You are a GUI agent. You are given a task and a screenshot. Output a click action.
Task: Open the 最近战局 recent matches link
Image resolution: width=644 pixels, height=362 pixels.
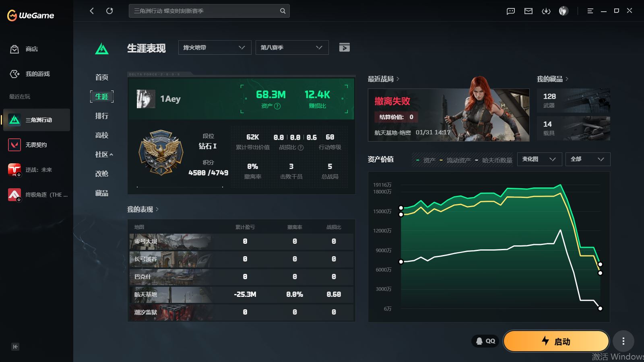pyautogui.click(x=383, y=79)
